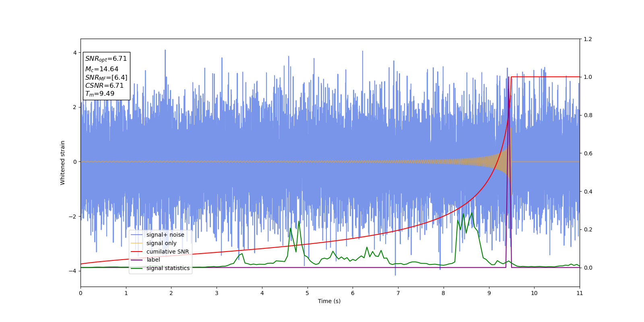Click x-axis tick label 11
This screenshot has height=322, width=644.
click(x=580, y=293)
